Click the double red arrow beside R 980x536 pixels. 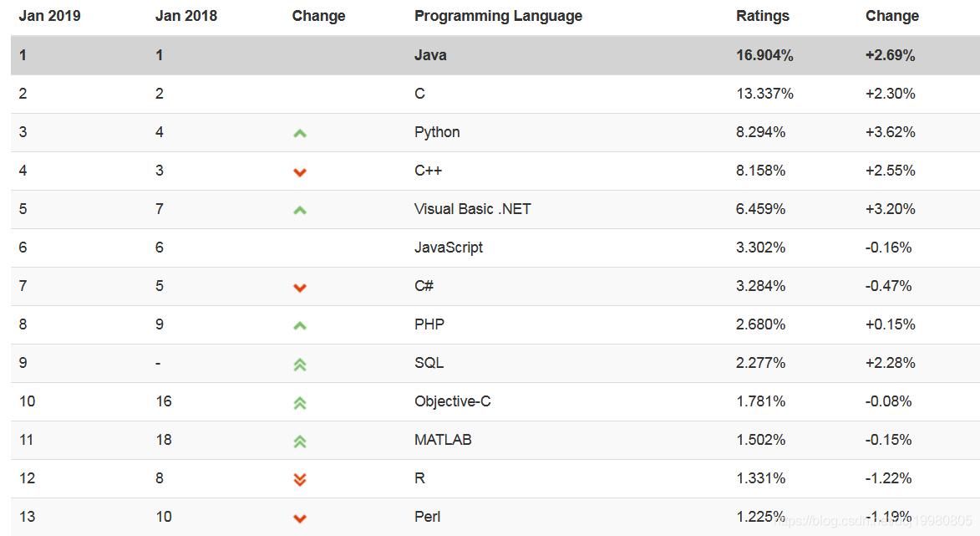point(299,478)
